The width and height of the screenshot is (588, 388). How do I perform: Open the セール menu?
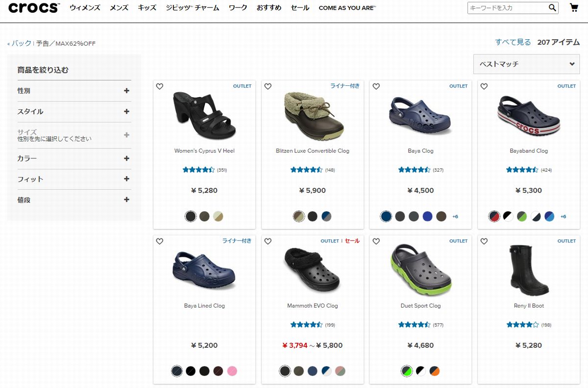(x=300, y=8)
